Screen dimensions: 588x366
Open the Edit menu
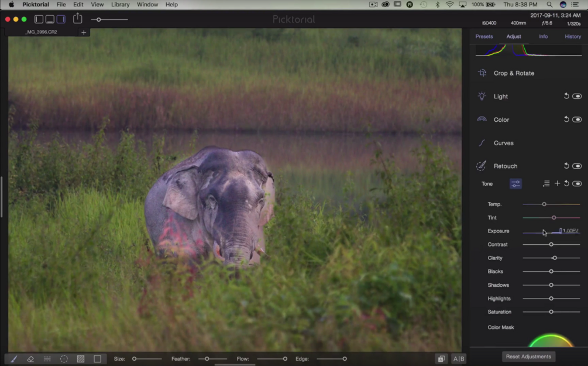click(x=78, y=5)
